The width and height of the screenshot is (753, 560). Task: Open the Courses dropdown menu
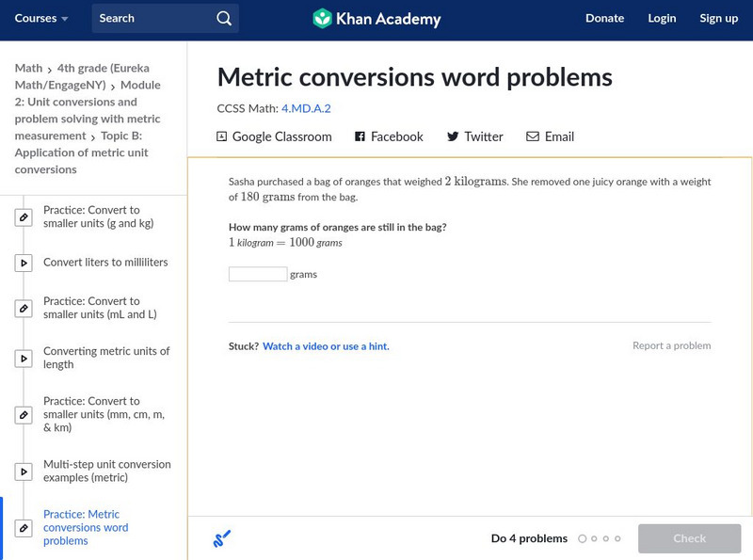point(41,19)
